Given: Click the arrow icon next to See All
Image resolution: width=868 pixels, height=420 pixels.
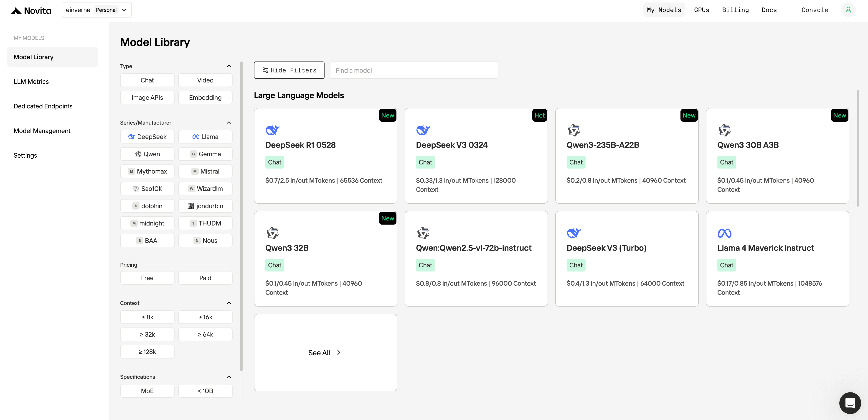Looking at the screenshot, I should click(339, 353).
